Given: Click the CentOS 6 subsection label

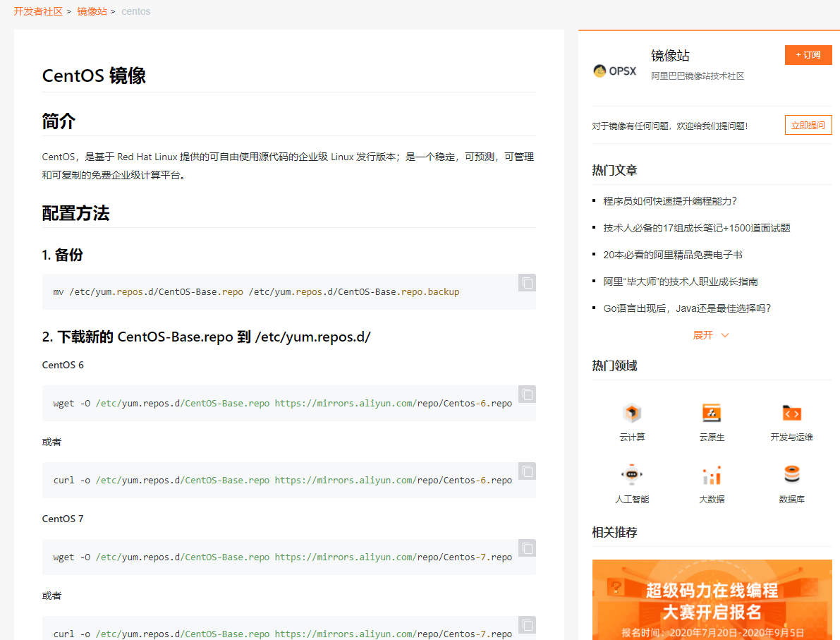Looking at the screenshot, I should 63,365.
